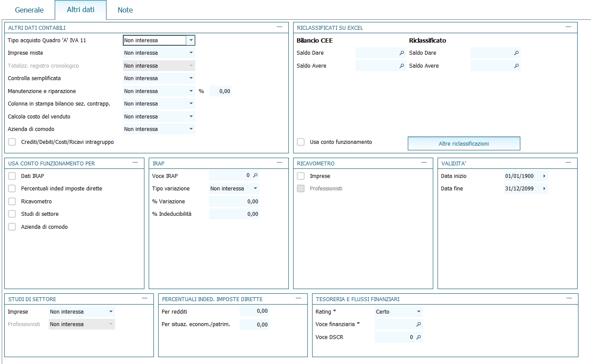Click the Per redditi percentage field

tap(254, 311)
